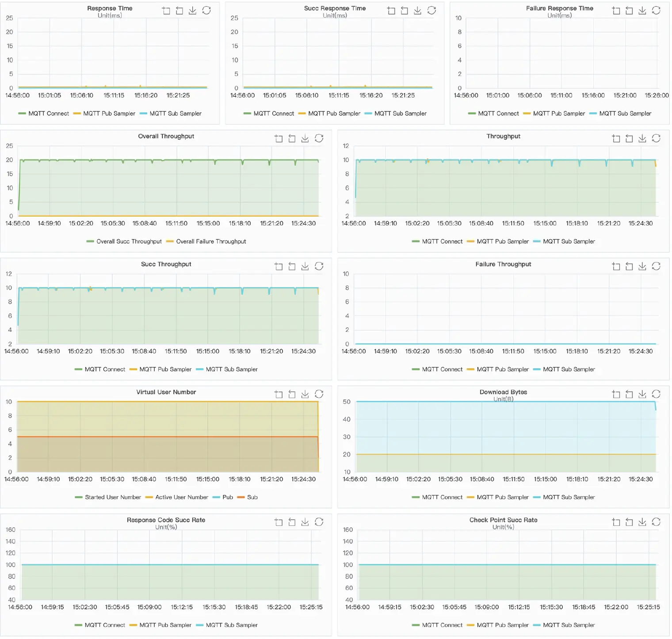The width and height of the screenshot is (672, 639).
Task: Toggle MQTT Sub Sampler in Succ Response Time legend
Action: 396,114
